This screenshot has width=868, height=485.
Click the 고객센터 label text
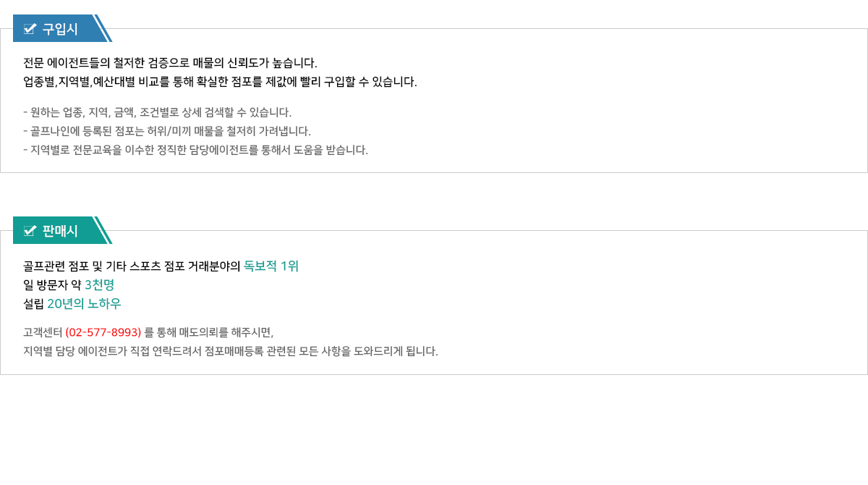coord(43,333)
